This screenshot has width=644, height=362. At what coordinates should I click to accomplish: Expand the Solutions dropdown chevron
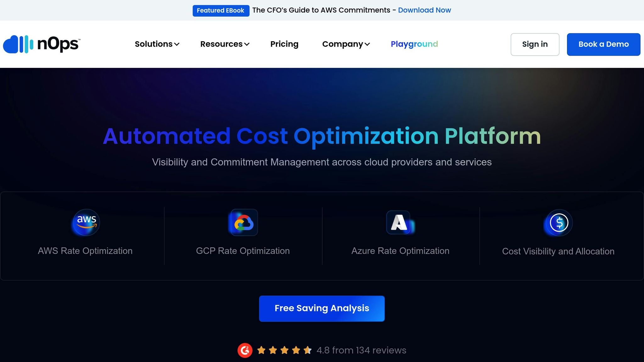pyautogui.click(x=177, y=44)
